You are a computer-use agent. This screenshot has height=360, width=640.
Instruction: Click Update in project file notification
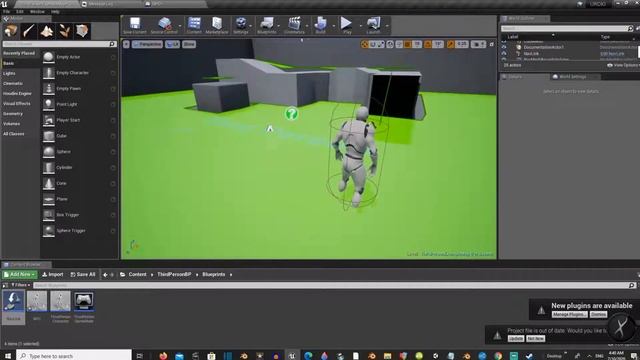[x=516, y=339]
